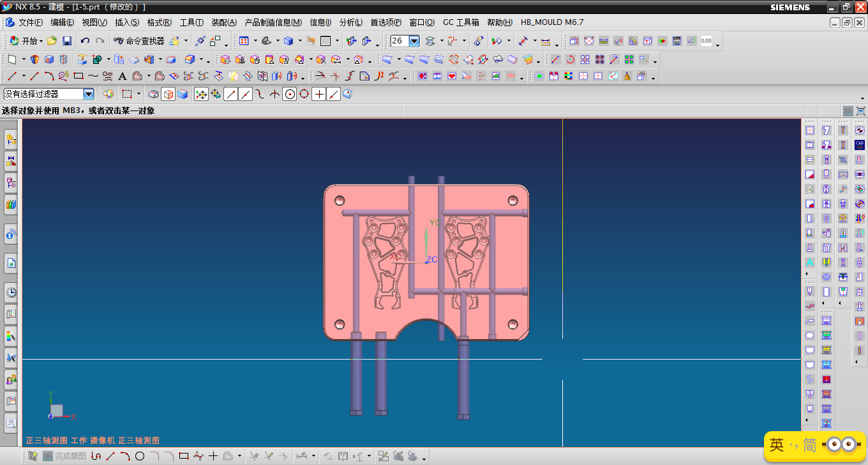Select the circle tool in bottom sketch toolbar
Image resolution: width=868 pixels, height=465 pixels.
coord(140,456)
